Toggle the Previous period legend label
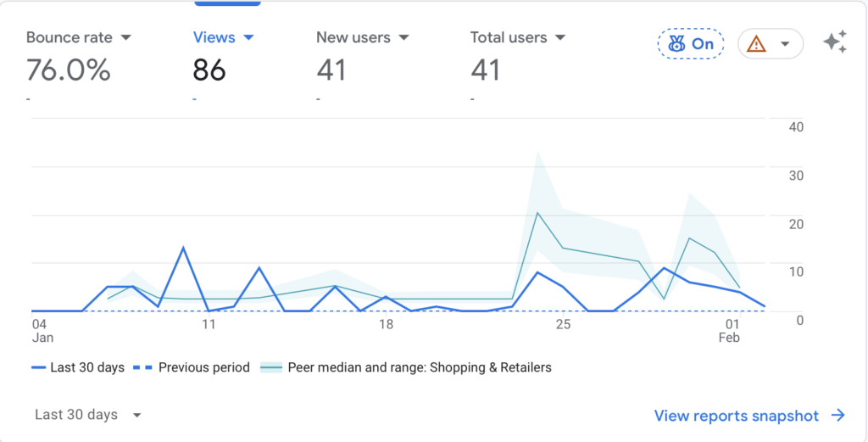Screen dimensions: 868x442 click(x=203, y=367)
